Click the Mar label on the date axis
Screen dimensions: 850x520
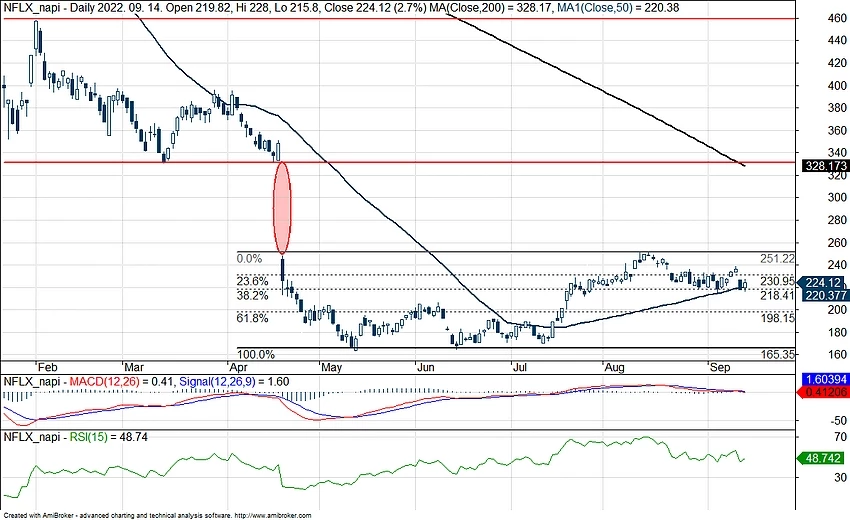tap(134, 367)
